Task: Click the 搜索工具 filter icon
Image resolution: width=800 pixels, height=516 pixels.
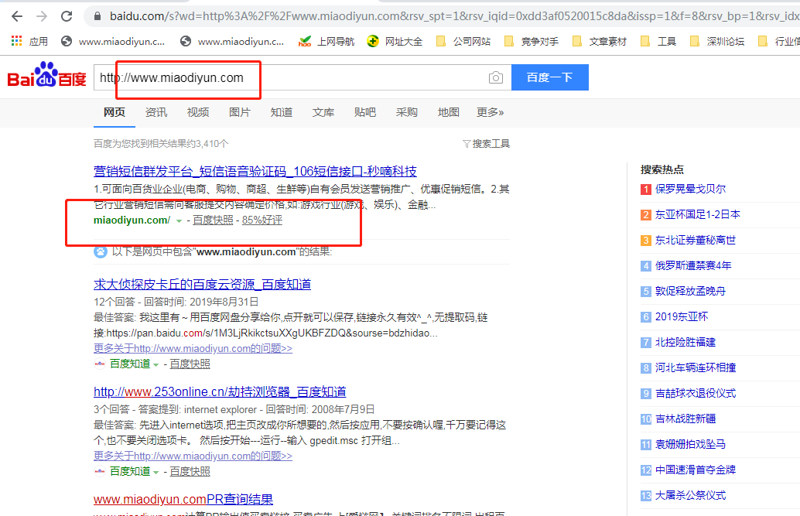Action: click(x=466, y=144)
